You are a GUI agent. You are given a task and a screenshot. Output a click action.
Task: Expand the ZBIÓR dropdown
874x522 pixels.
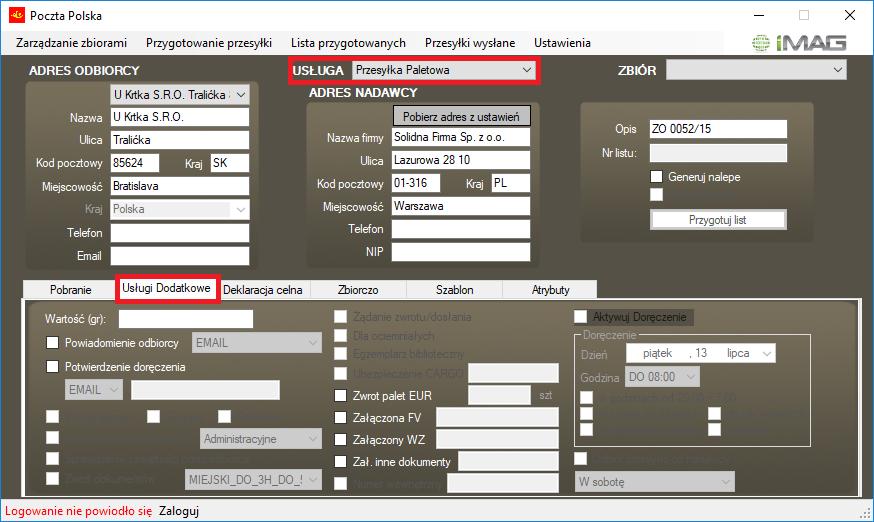(x=837, y=70)
